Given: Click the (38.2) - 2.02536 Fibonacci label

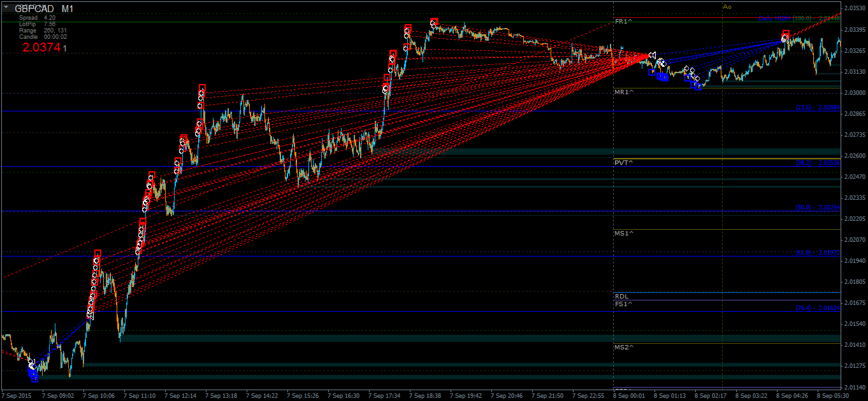Looking at the screenshot, I should coord(818,163).
